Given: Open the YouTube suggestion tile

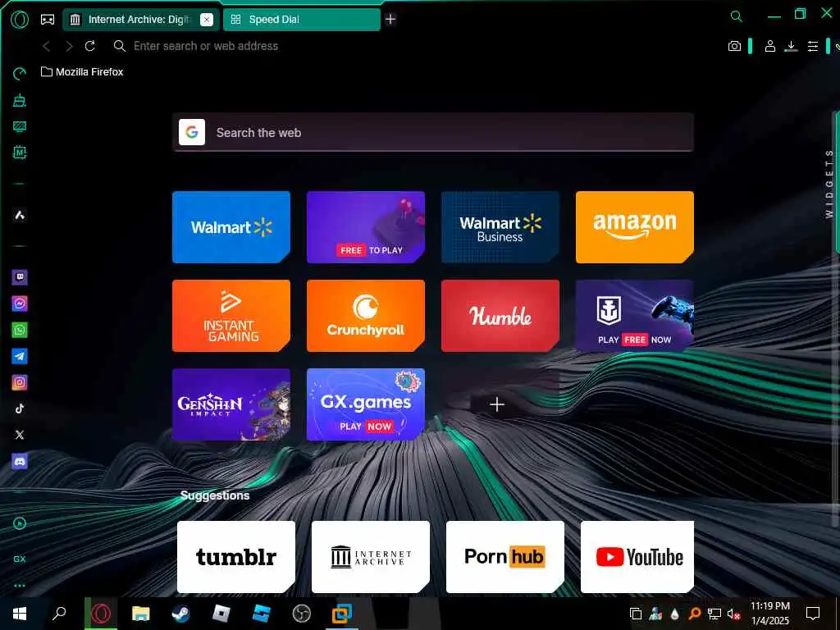Looking at the screenshot, I should click(x=637, y=557).
